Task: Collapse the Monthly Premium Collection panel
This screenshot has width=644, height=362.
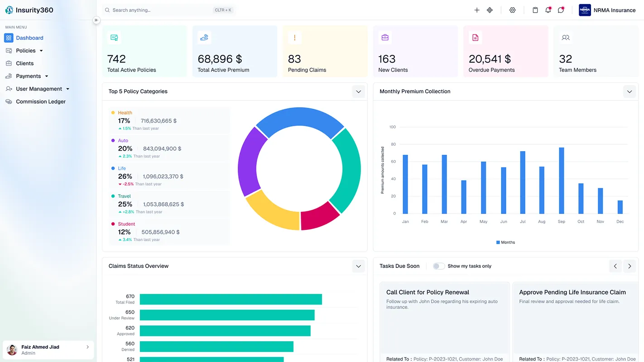Action: (630, 91)
